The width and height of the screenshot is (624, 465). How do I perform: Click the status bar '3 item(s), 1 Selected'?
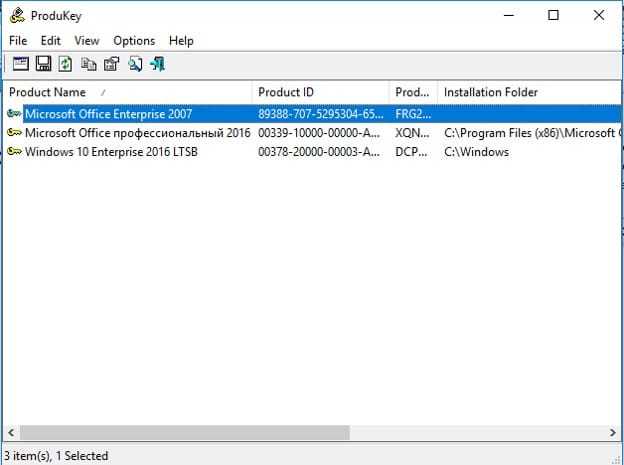[56, 455]
